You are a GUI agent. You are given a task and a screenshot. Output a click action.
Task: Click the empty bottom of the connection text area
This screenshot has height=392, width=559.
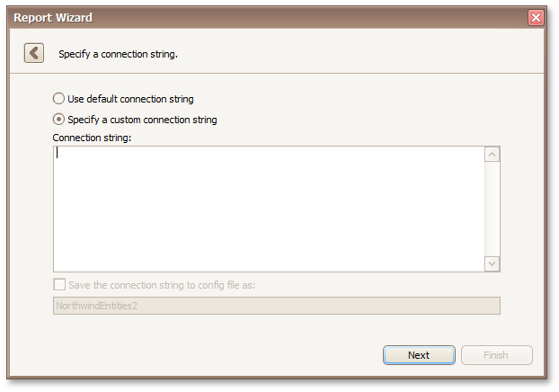point(268,256)
